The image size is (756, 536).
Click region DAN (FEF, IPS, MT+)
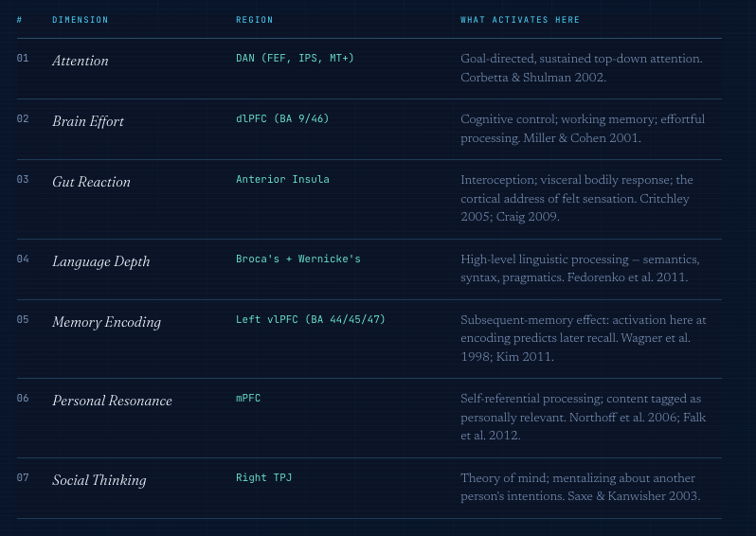[295, 59]
